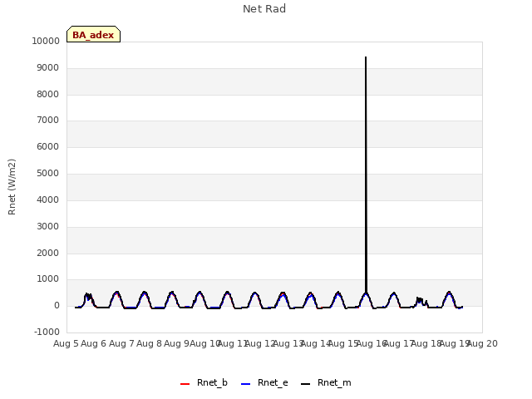532x399 pixels.
Task: Click the Aug 5 x-axis label
Action: click(x=66, y=343)
